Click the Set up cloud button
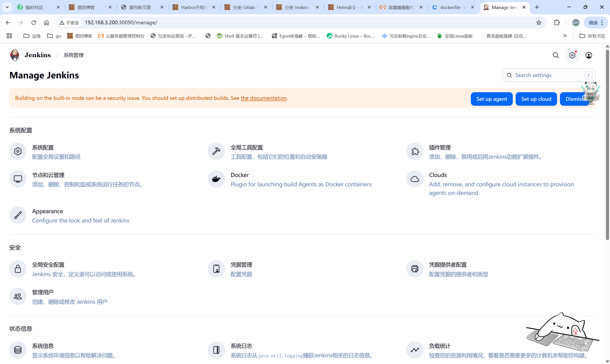Screen dimensions: 610x364 pos(536,99)
